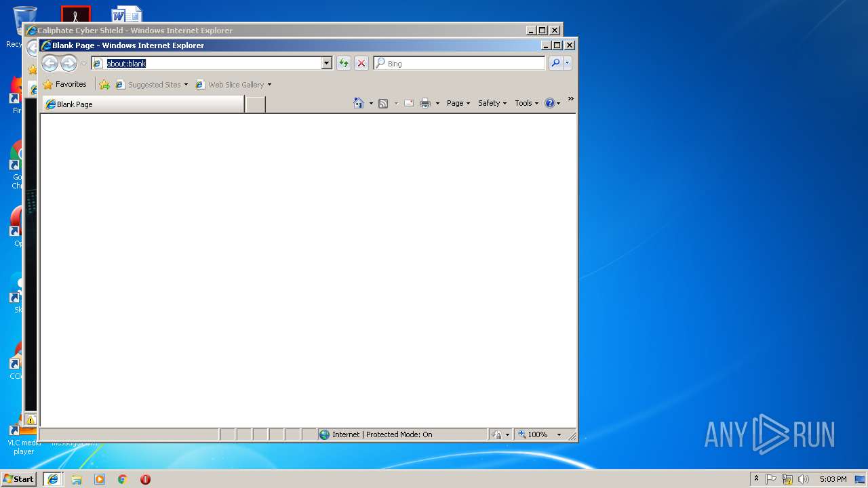Add page to Favorites bar star icon
868x488 pixels.
point(104,85)
